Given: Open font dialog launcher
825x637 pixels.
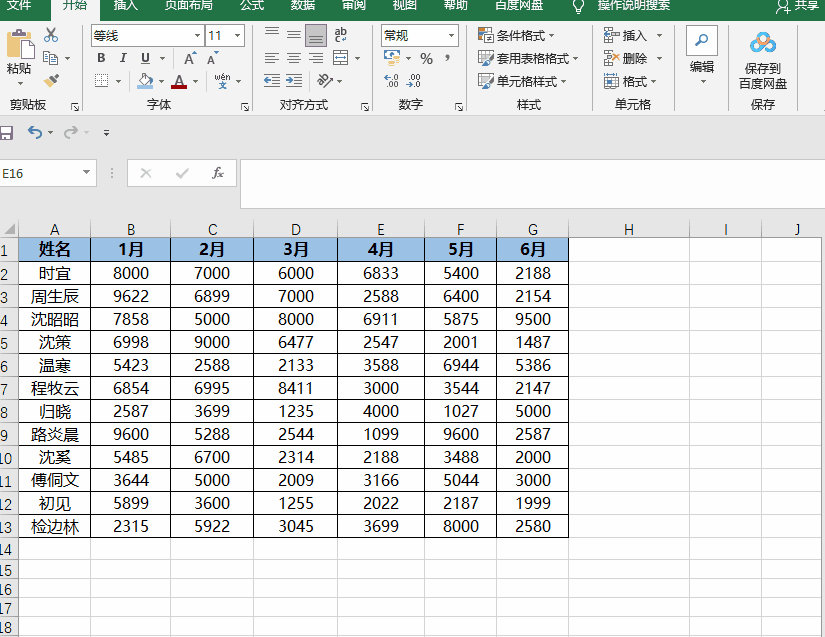Looking at the screenshot, I should [x=245, y=107].
